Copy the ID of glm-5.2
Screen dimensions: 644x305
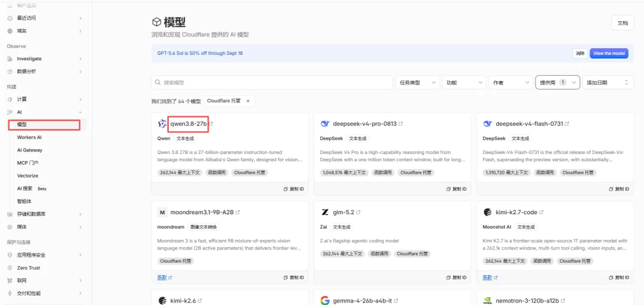tap(456, 278)
